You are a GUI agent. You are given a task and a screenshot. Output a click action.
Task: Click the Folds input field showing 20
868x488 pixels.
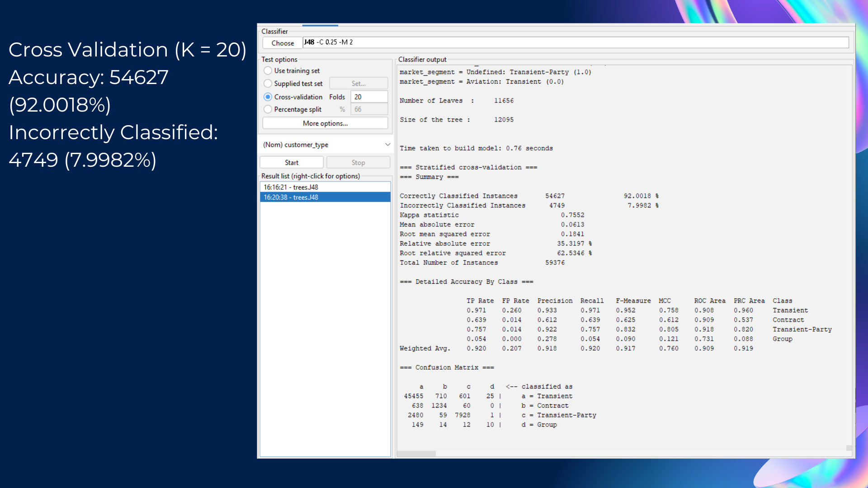tap(369, 97)
